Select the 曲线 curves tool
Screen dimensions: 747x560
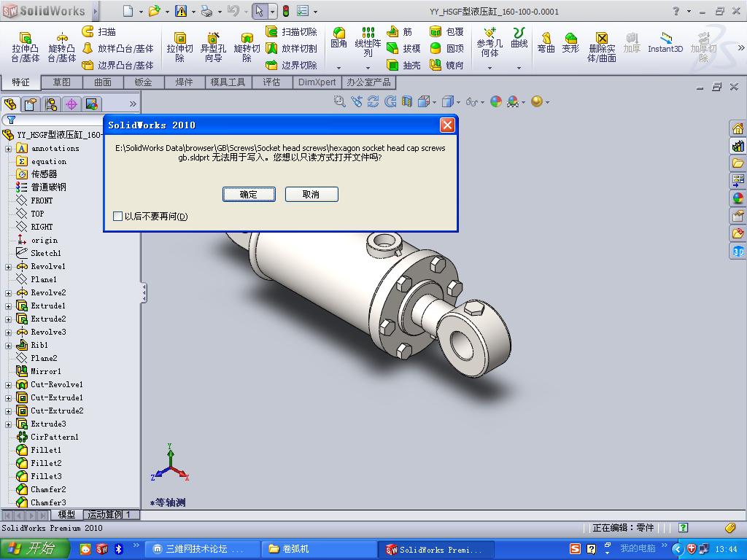519,38
